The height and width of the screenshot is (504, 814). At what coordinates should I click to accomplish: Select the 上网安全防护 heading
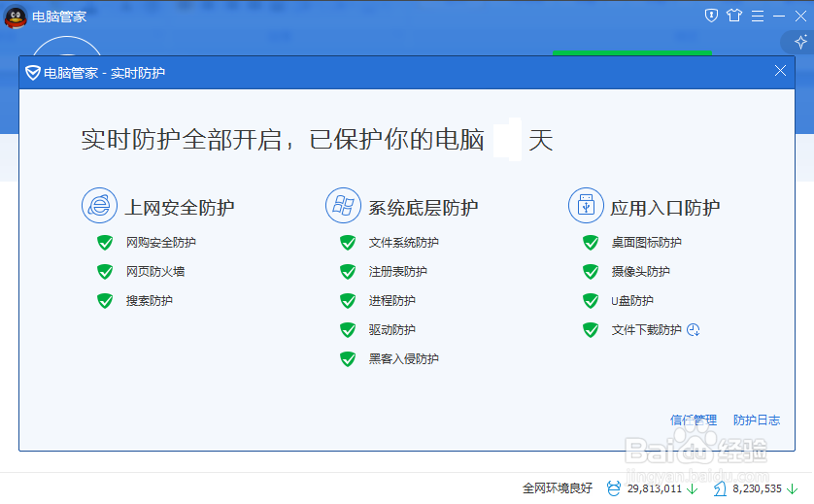tap(180, 208)
